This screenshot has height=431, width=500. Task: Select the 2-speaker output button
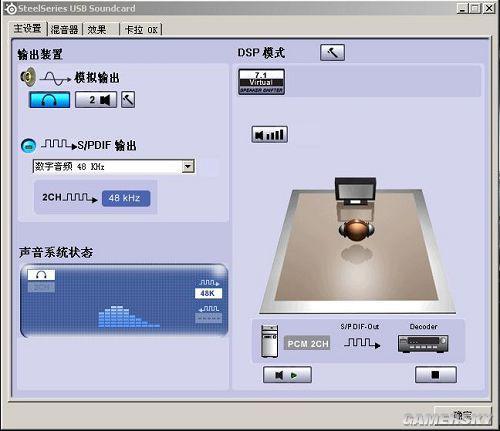pyautogui.click(x=96, y=100)
